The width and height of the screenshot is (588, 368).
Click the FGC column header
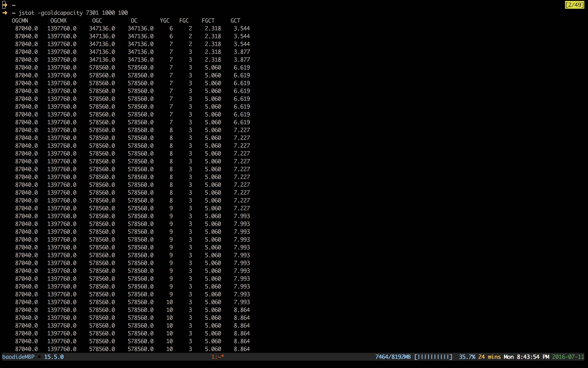tap(184, 21)
